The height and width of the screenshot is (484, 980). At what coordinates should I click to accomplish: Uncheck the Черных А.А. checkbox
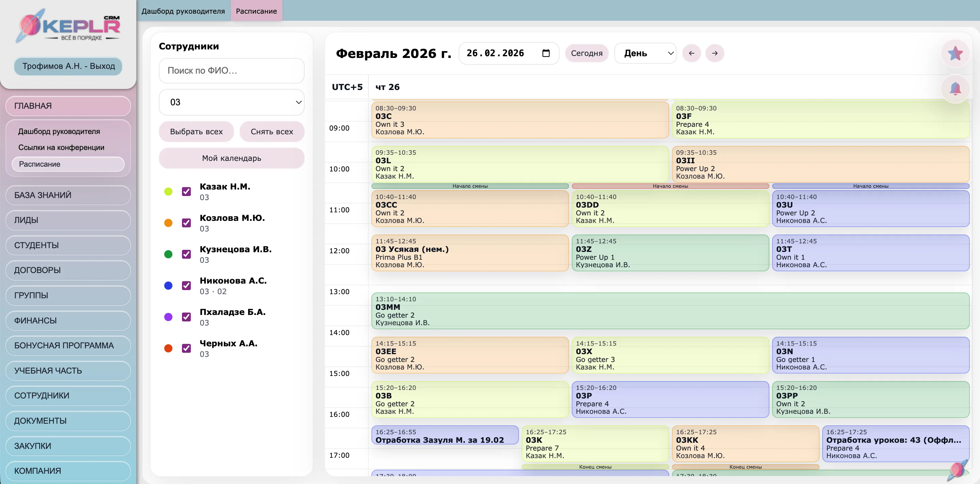click(x=186, y=348)
